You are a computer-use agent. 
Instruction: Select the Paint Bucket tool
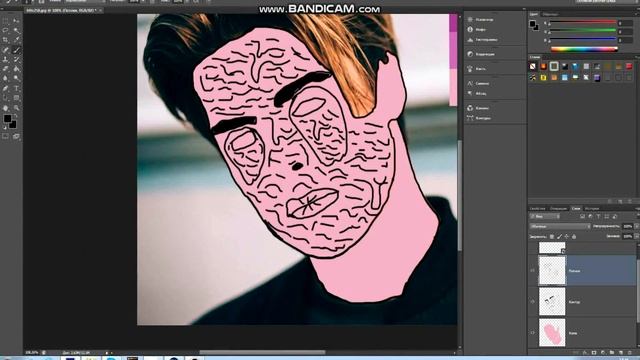(x=16, y=69)
